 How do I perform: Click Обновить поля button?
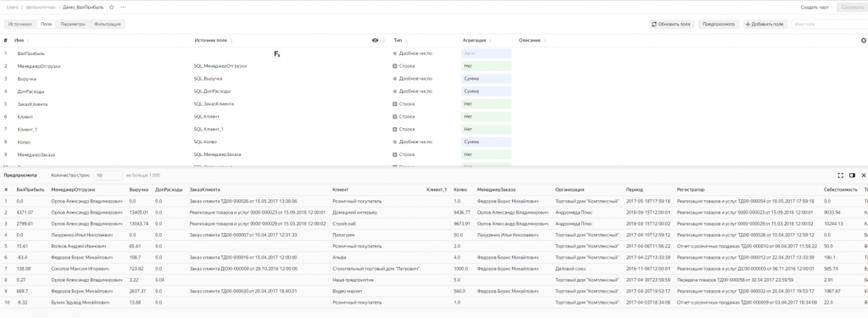(x=671, y=25)
